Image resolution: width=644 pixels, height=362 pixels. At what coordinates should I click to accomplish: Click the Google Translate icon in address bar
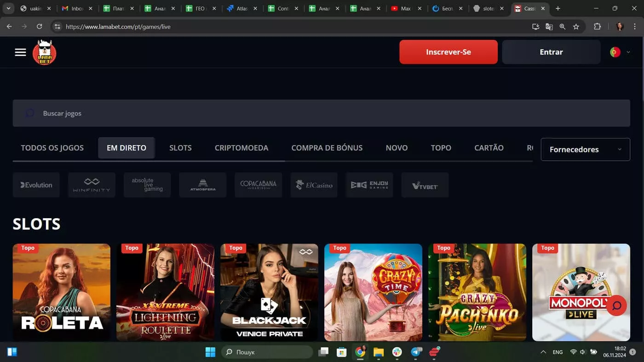click(549, 27)
